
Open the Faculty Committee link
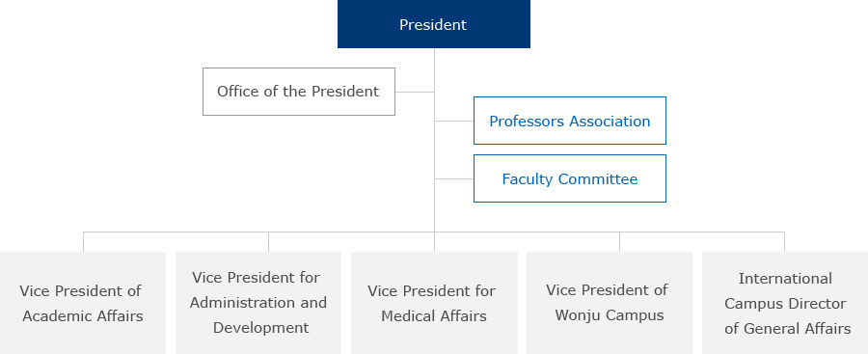coord(570,178)
